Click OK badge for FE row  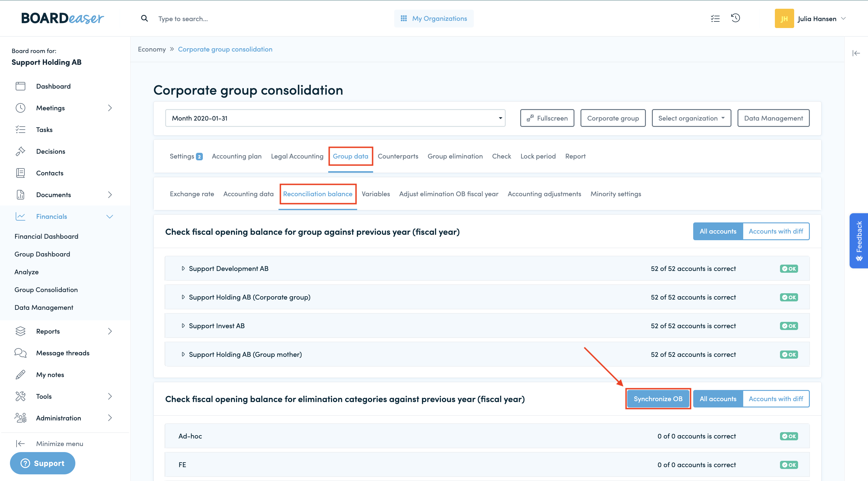click(789, 465)
